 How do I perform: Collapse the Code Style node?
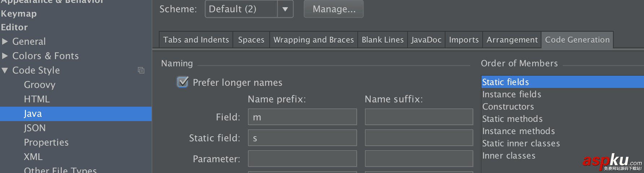pyautogui.click(x=5, y=70)
